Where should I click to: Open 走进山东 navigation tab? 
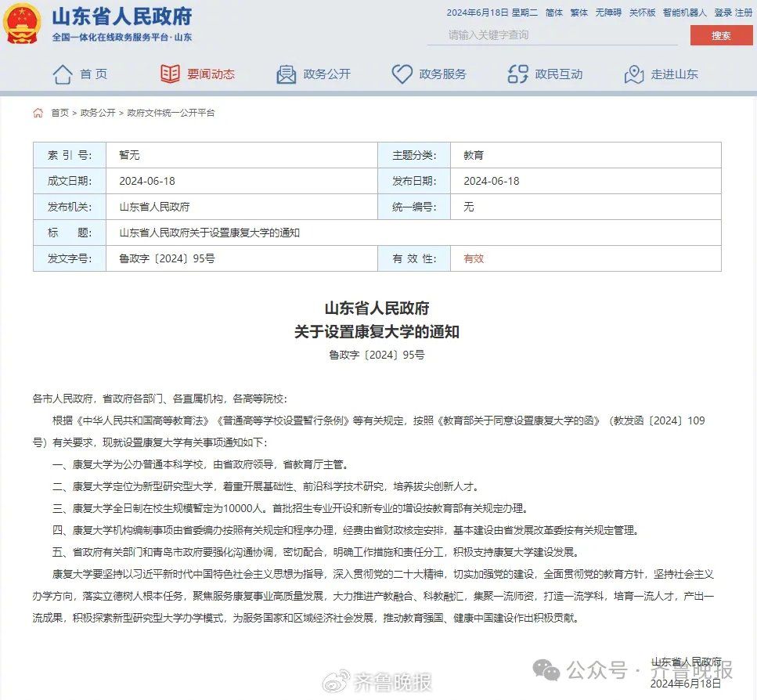tap(675, 74)
